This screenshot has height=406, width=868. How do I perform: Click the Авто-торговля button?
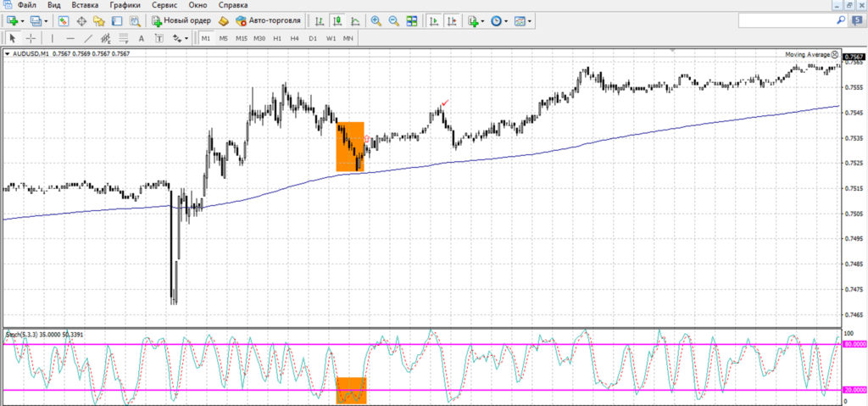click(268, 21)
